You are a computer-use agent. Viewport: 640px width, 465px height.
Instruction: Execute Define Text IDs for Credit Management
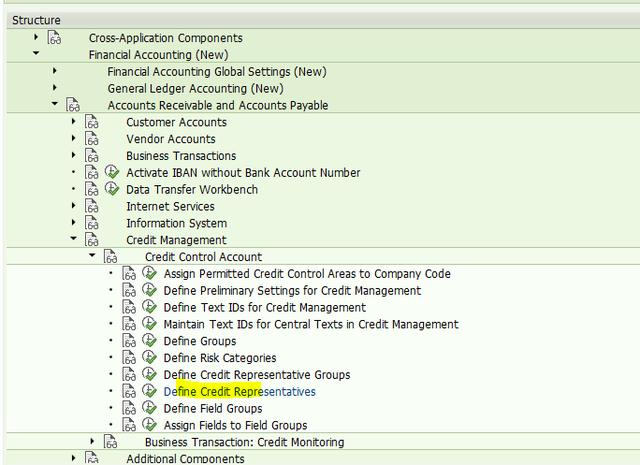pos(149,307)
